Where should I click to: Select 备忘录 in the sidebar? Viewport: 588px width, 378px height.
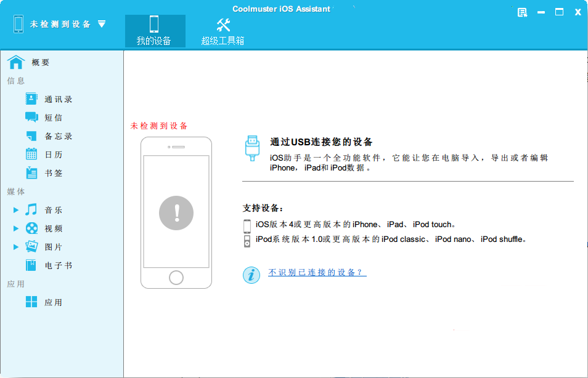click(59, 137)
